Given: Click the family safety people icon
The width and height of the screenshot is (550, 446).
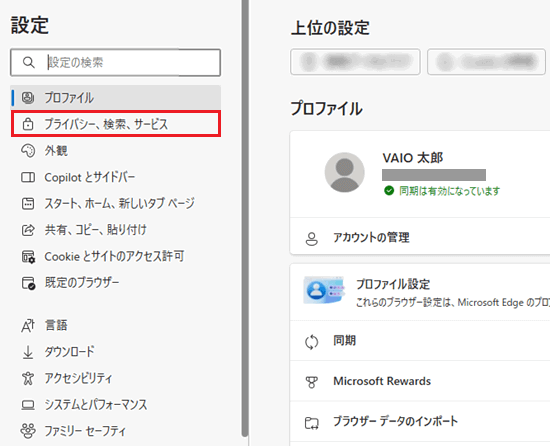Looking at the screenshot, I should (x=28, y=431).
